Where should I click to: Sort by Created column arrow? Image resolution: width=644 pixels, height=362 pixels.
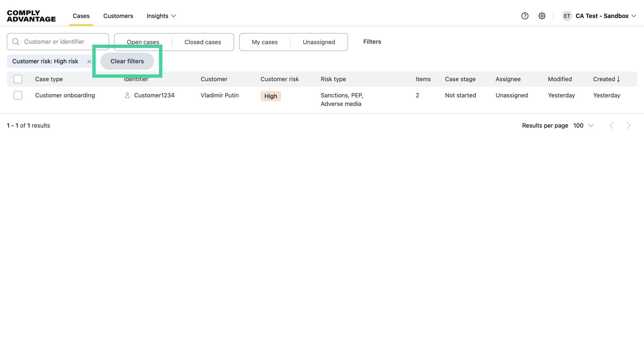(x=618, y=79)
